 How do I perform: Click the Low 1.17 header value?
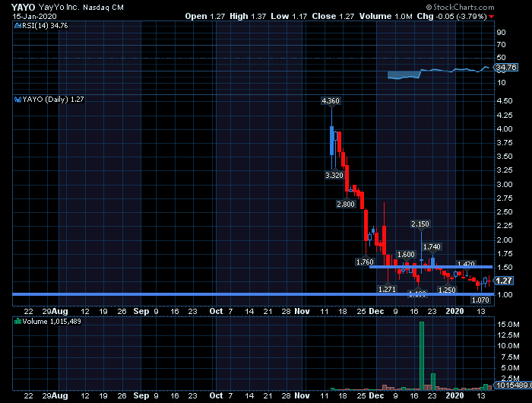pyautogui.click(x=289, y=16)
